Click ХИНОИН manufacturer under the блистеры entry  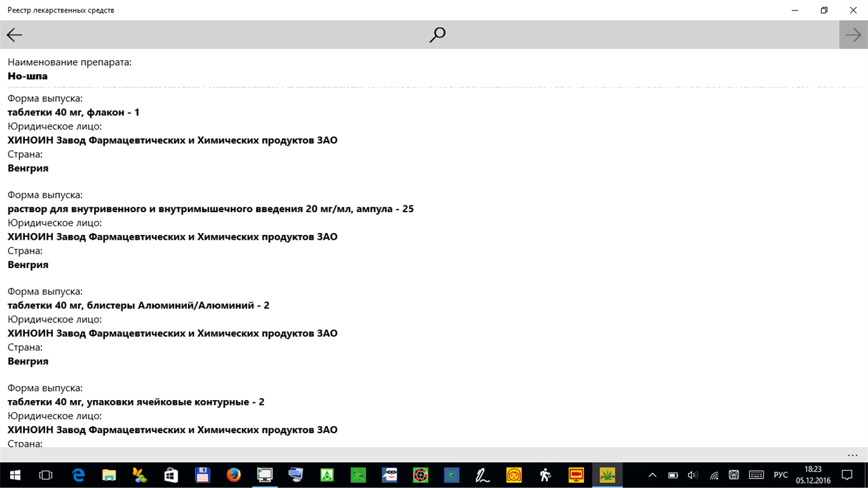pyautogui.click(x=172, y=333)
